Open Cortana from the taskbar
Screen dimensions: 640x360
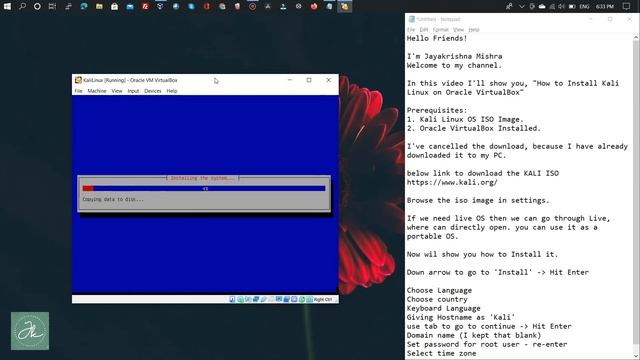click(x=37, y=6)
